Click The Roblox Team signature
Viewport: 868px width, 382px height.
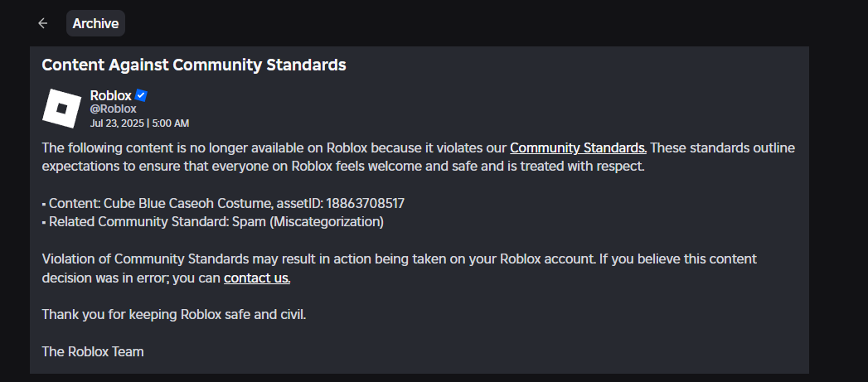pos(93,351)
